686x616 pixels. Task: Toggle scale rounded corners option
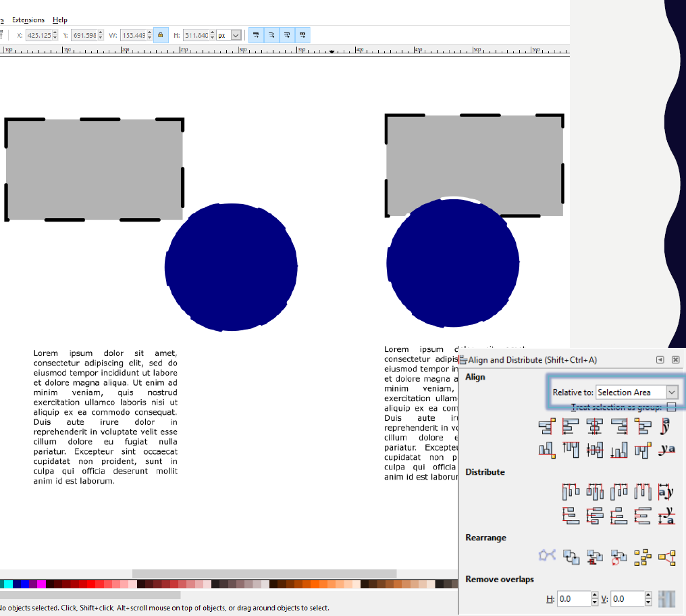[271, 35]
